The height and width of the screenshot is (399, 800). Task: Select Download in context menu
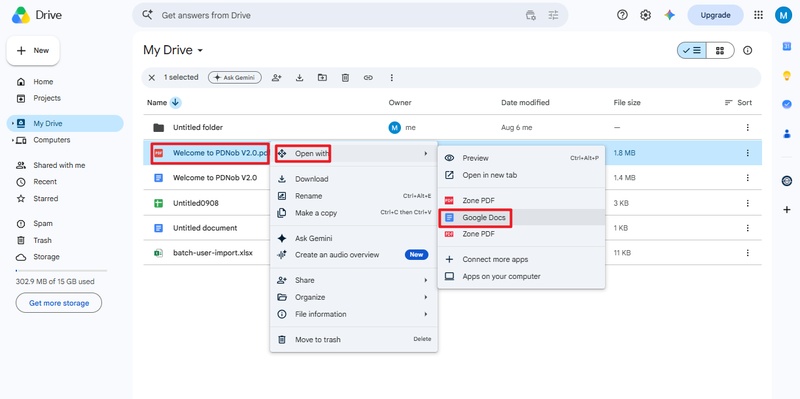pyautogui.click(x=354, y=179)
